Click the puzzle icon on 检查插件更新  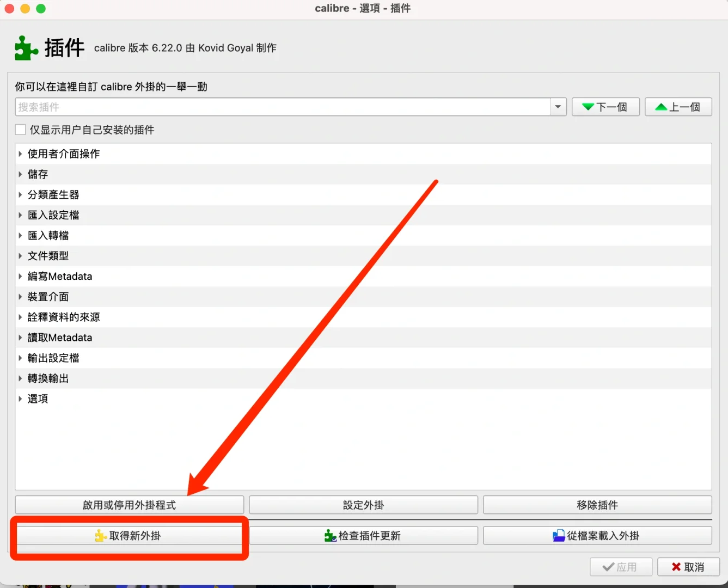click(x=330, y=536)
